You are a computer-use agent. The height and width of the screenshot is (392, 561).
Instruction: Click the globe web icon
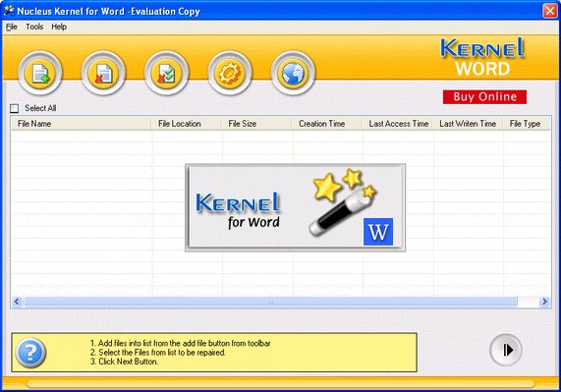tap(293, 73)
